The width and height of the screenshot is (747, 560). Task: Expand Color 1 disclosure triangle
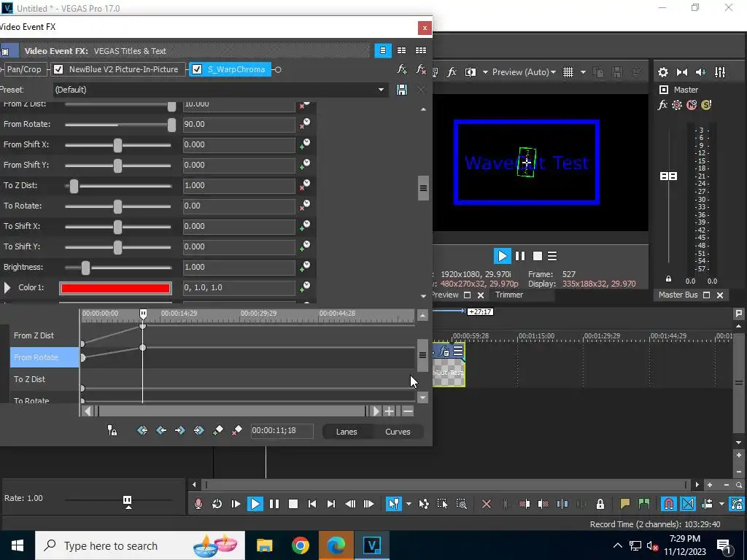point(7,287)
